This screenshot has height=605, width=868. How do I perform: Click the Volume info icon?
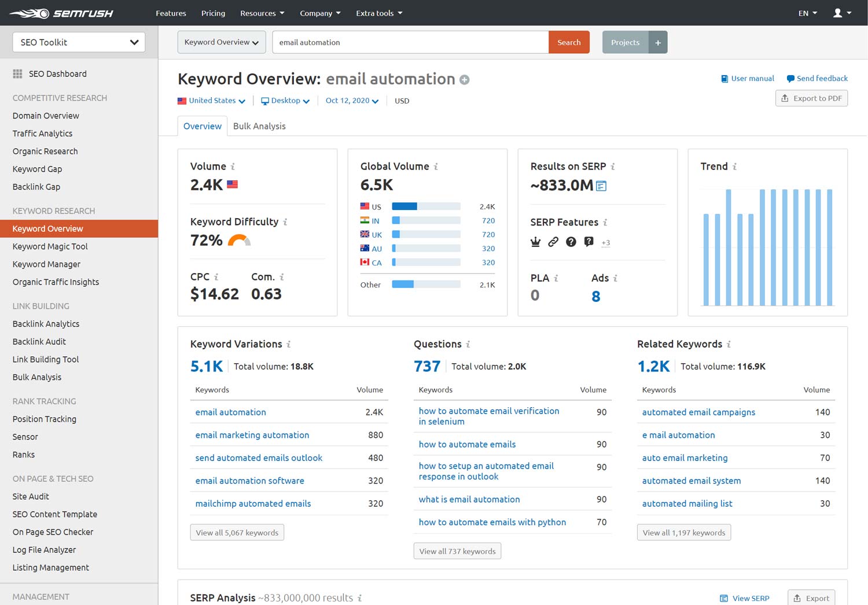pos(233,167)
